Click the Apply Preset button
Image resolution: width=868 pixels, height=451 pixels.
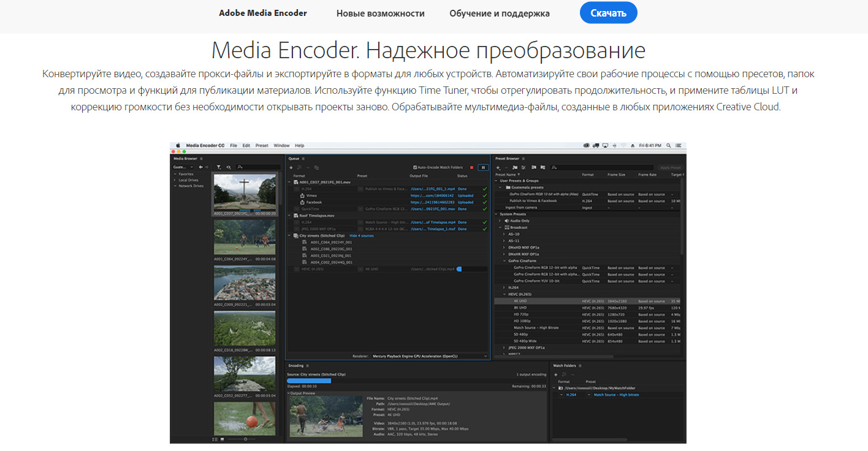(x=670, y=167)
